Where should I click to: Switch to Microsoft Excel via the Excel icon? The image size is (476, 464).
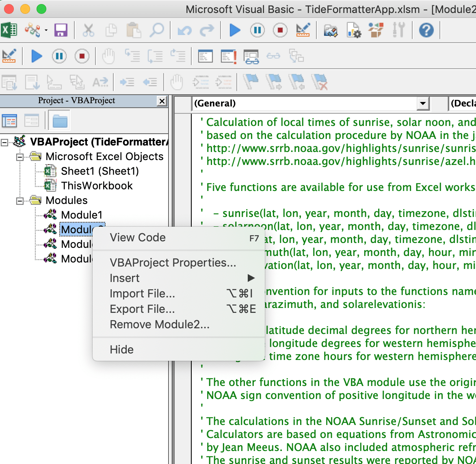(x=9, y=30)
